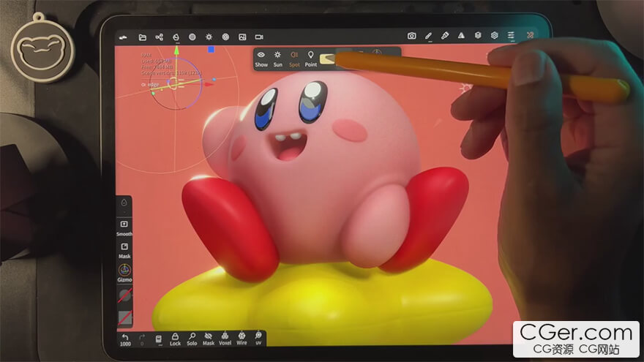Open the Scene hierarchy menu
The height and width of the screenshot is (362, 644).
(x=159, y=37)
